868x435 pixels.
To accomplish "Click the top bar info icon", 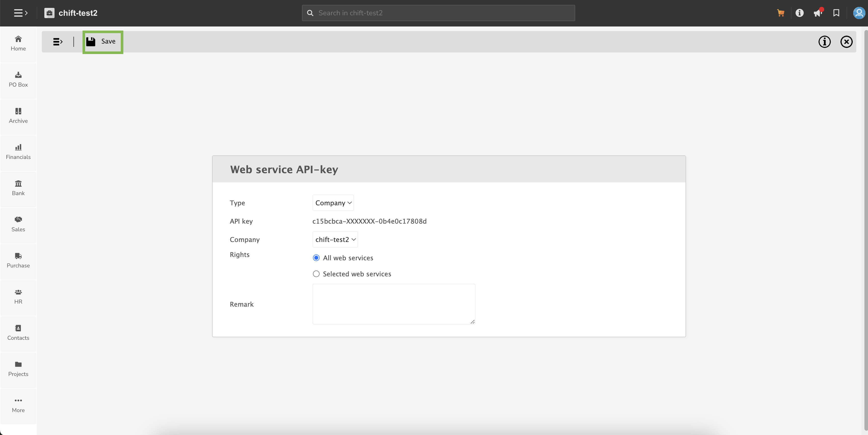I will 799,13.
